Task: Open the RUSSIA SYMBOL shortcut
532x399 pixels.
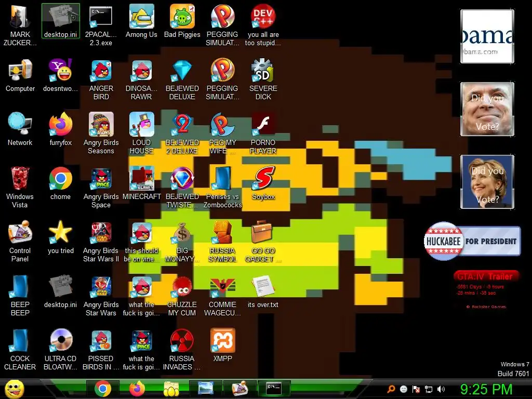Action: click(x=222, y=241)
